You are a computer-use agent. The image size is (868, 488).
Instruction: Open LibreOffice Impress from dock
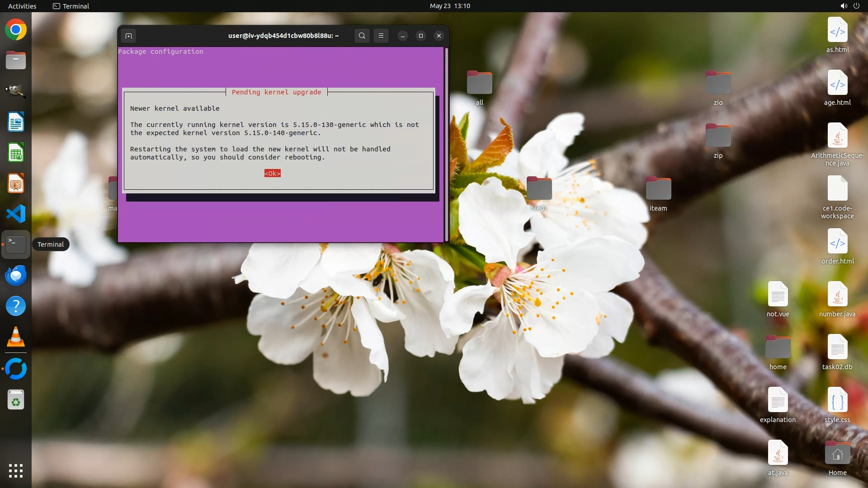pyautogui.click(x=16, y=183)
